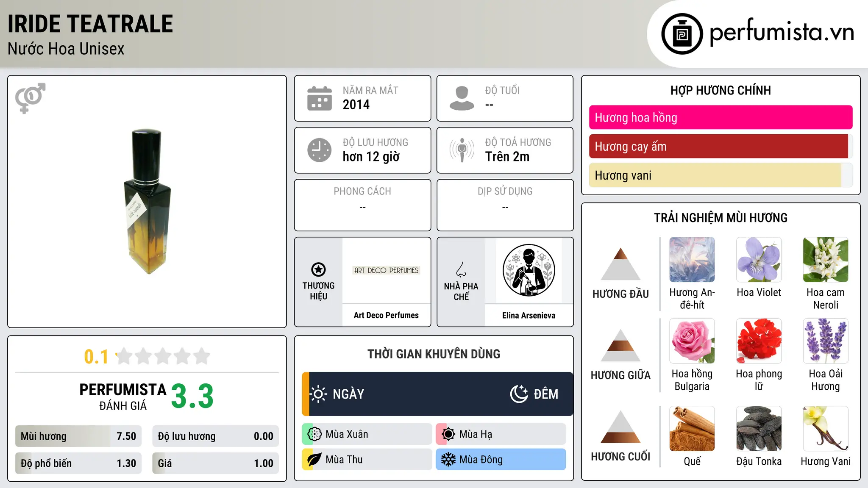Click the unisex gender symbol icon

[30, 98]
